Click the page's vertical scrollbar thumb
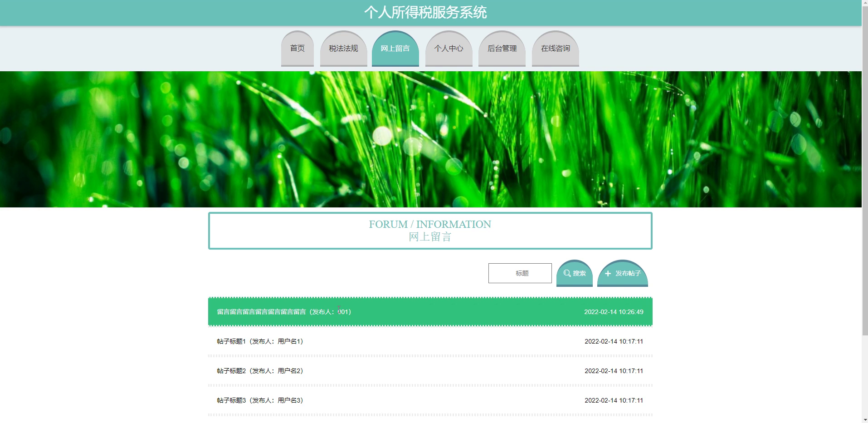 tap(865, 171)
